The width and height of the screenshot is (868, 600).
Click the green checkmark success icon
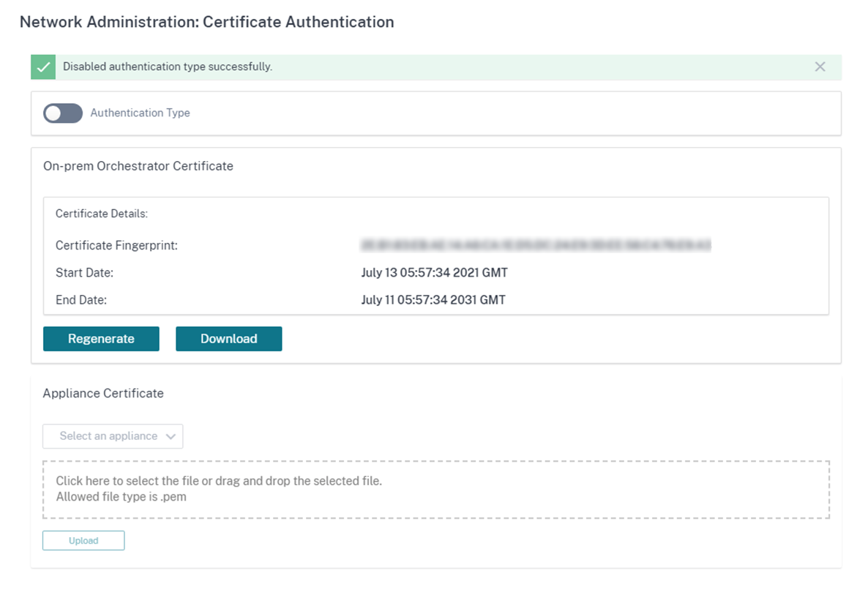pos(43,67)
